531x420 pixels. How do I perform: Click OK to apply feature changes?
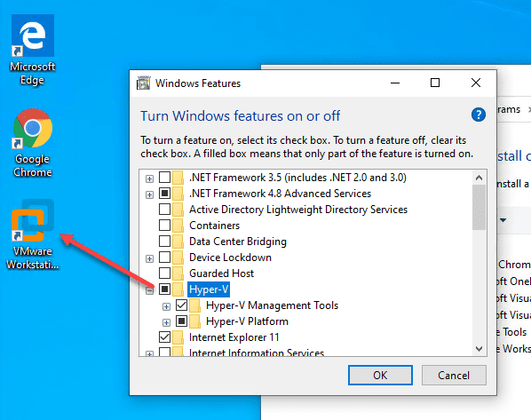tap(380, 375)
